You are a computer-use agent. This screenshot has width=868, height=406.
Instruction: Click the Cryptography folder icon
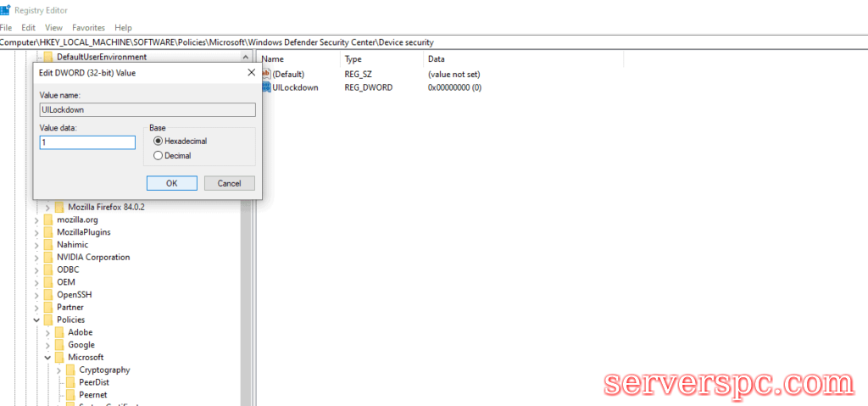[70, 370]
